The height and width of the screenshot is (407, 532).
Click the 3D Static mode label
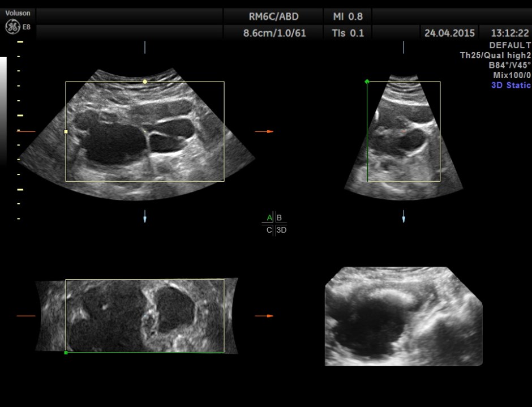tap(511, 85)
